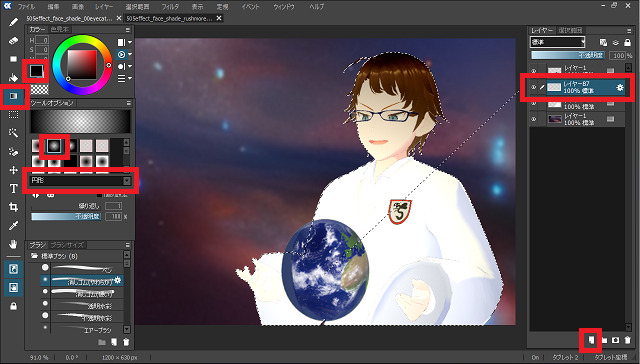Select the Eraser tool in toolbar
Image resolution: width=640 pixels, height=364 pixels.
13,41
